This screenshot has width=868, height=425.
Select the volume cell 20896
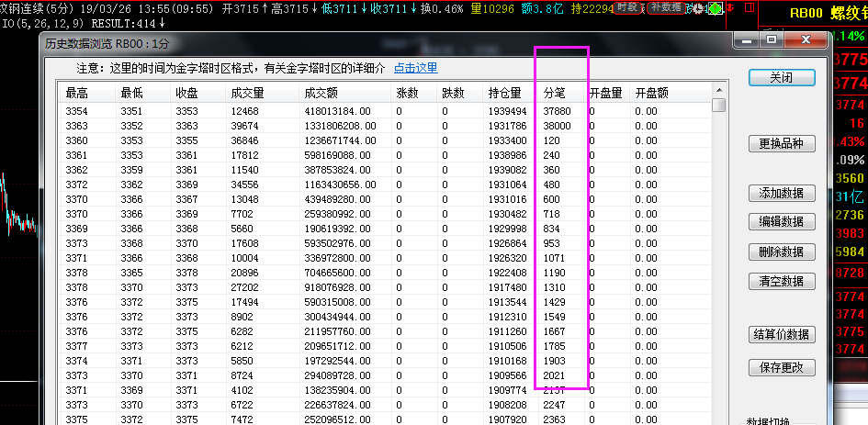[244, 273]
